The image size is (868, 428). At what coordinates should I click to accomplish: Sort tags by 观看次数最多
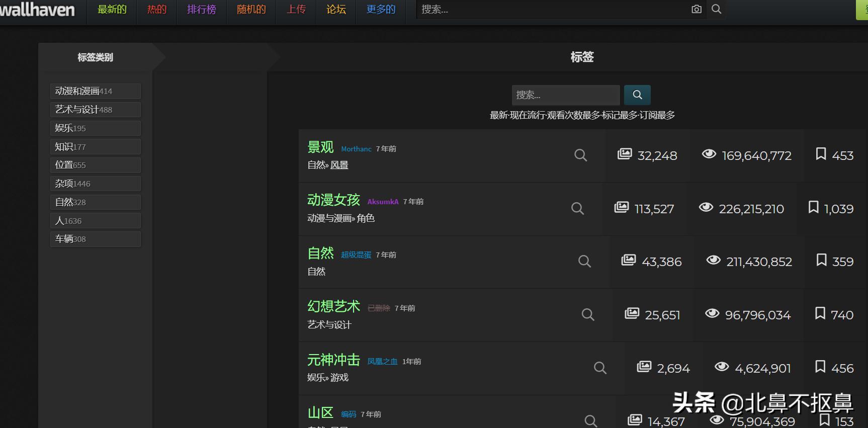pyautogui.click(x=573, y=115)
